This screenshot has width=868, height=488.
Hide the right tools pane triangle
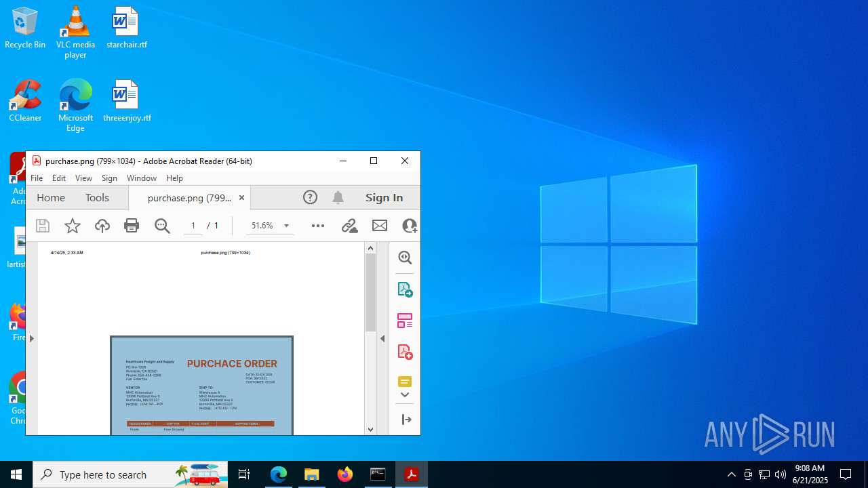pos(382,338)
